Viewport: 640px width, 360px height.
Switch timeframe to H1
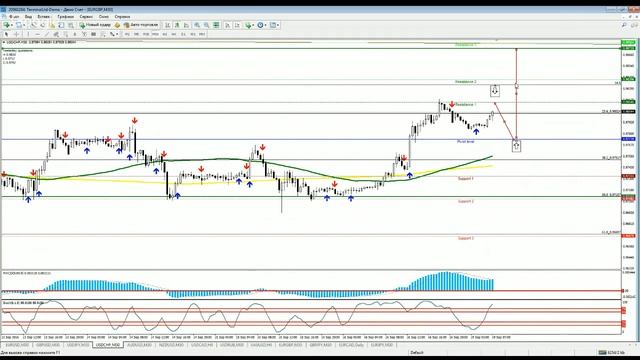click(164, 34)
